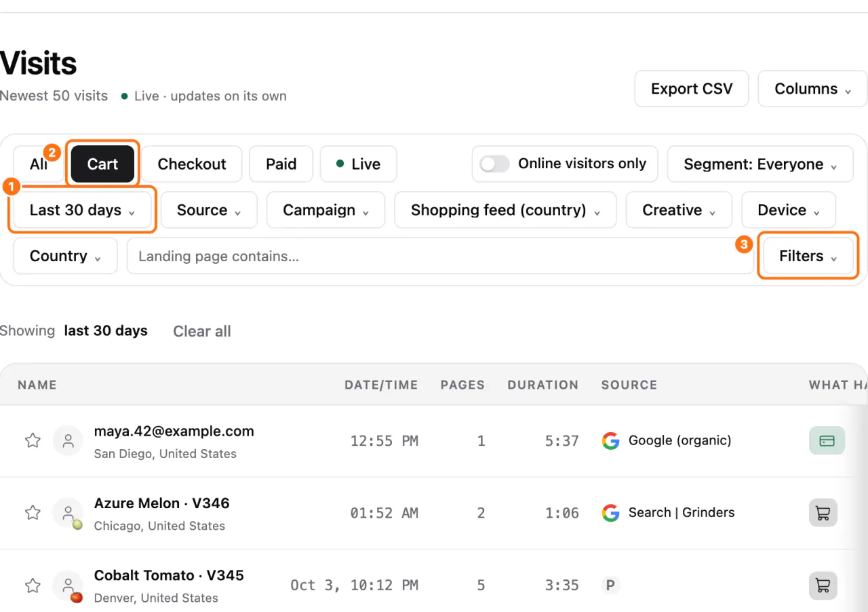Click cart icon in Cobalt Tomato row

[823, 585]
